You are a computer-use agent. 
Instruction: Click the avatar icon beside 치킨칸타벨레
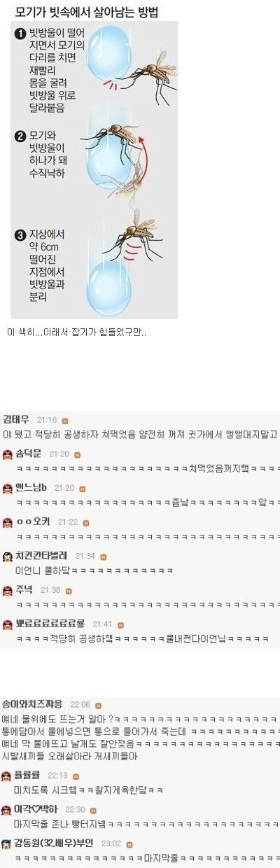click(x=7, y=556)
